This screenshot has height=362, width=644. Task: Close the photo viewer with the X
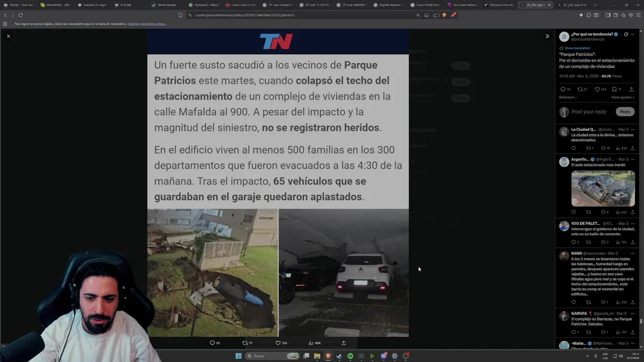click(x=8, y=36)
